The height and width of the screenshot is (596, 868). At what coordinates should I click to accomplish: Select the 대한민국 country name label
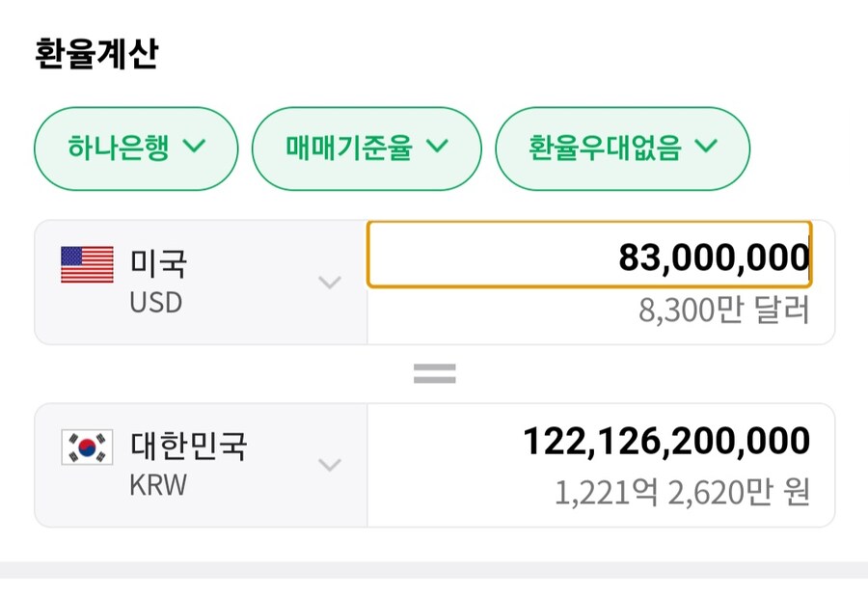(x=188, y=446)
